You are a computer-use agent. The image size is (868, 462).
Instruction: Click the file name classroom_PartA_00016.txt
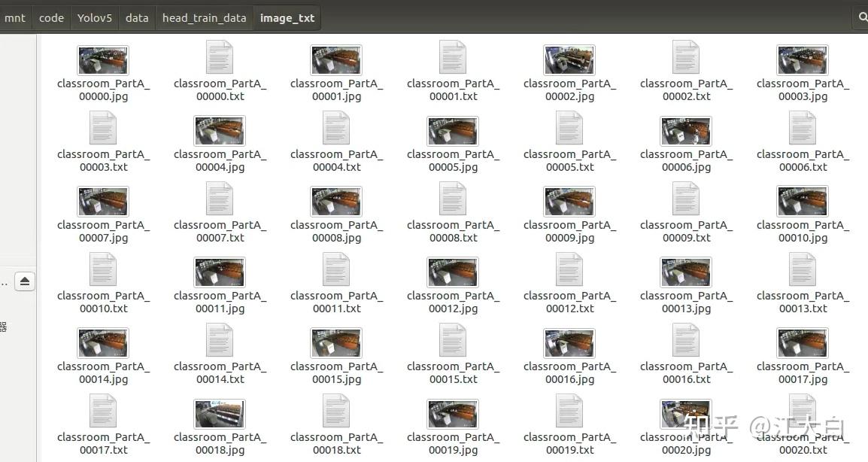click(x=686, y=372)
